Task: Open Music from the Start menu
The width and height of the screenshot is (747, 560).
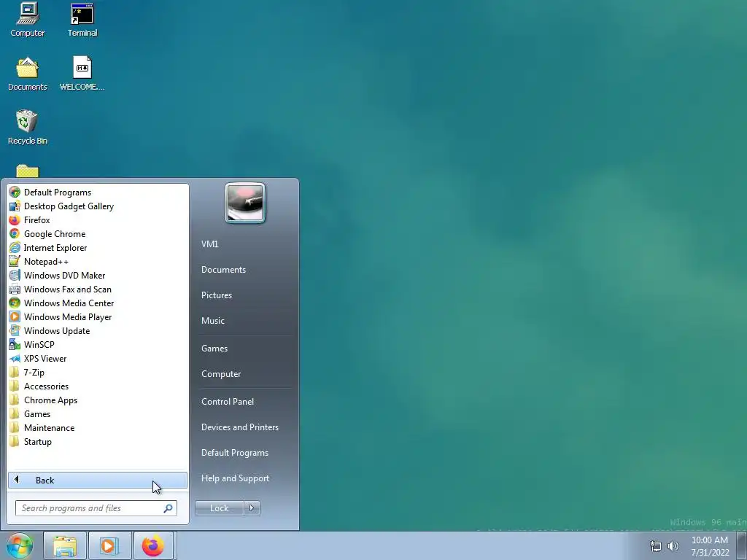Action: click(213, 321)
